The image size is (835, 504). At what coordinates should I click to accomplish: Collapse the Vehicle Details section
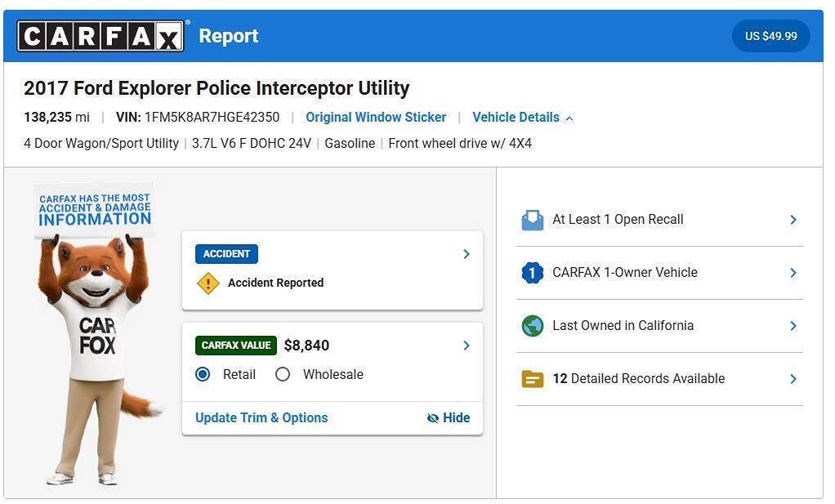click(x=522, y=118)
